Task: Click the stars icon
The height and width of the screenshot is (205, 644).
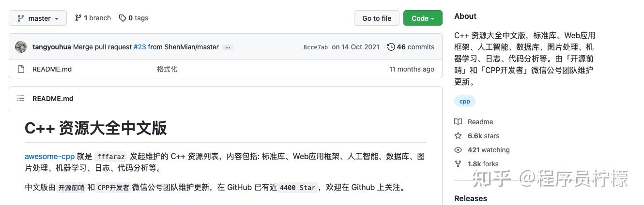Action: pos(458,136)
